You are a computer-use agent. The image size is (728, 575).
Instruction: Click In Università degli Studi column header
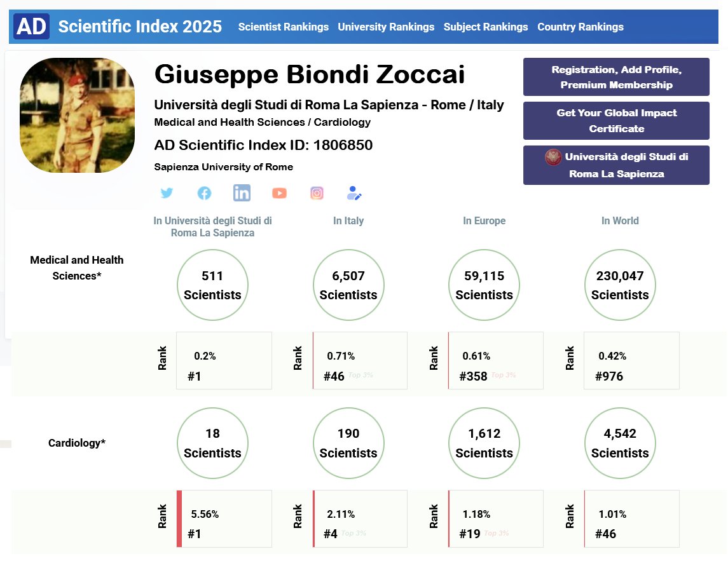coord(212,226)
